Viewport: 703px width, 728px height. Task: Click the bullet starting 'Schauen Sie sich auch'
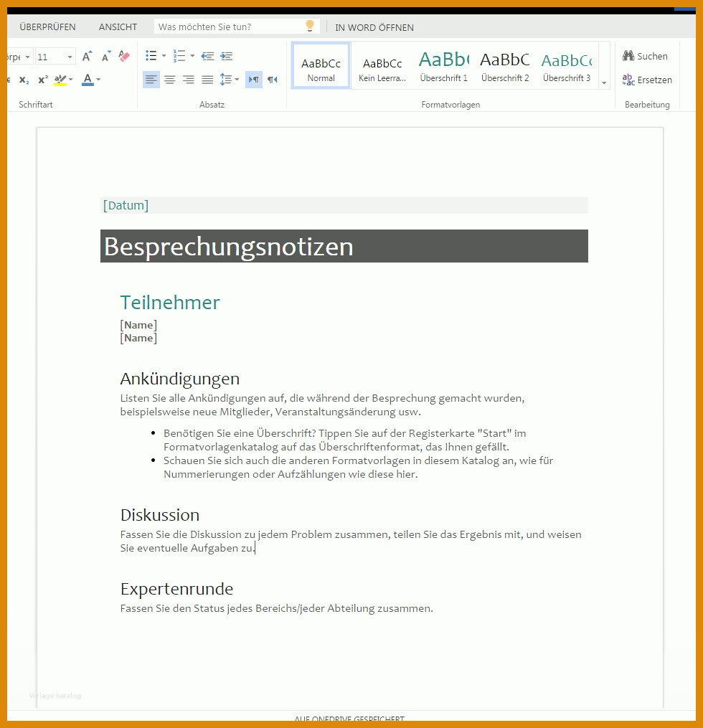tap(358, 468)
